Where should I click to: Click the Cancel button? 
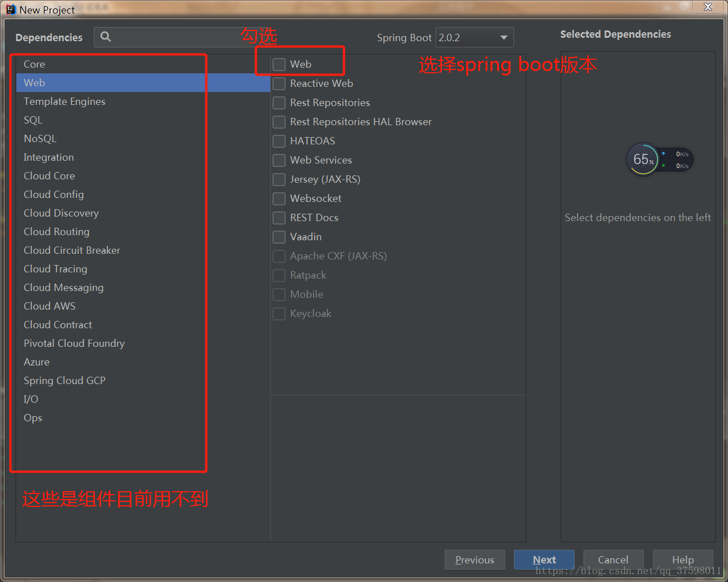pos(613,560)
